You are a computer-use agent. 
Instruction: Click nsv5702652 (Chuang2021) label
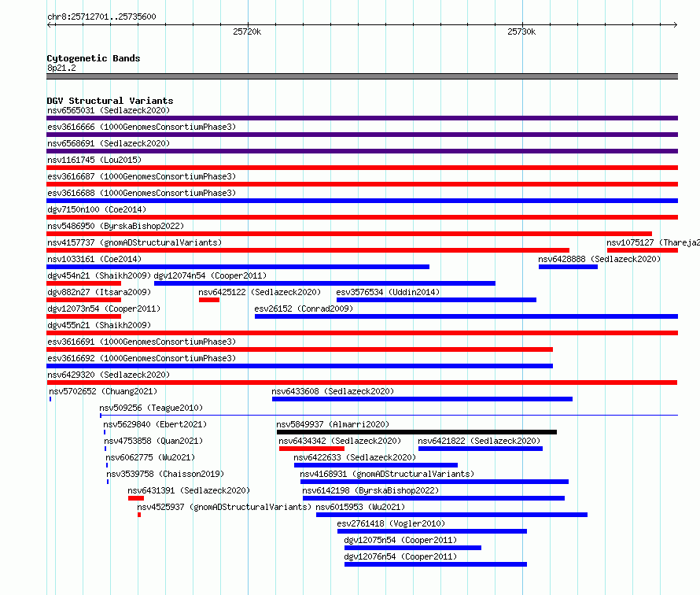click(103, 391)
